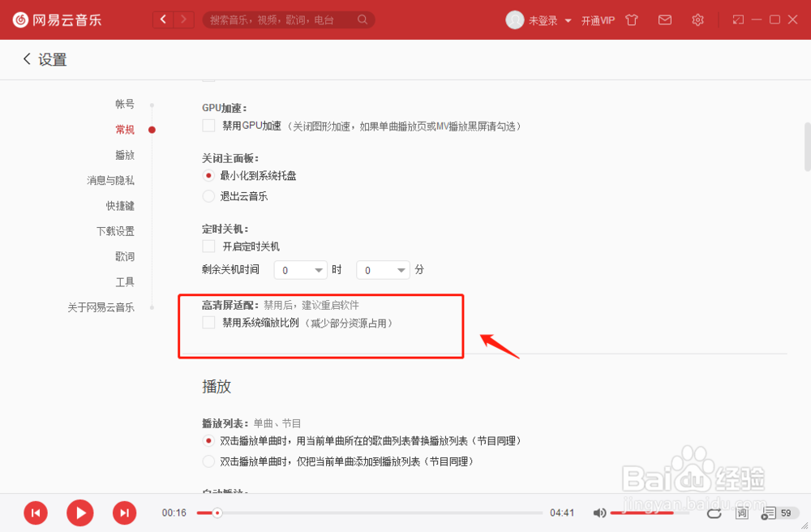811x532 pixels.
Task: Jump to 消息与隐私 settings section
Action: tap(110, 180)
